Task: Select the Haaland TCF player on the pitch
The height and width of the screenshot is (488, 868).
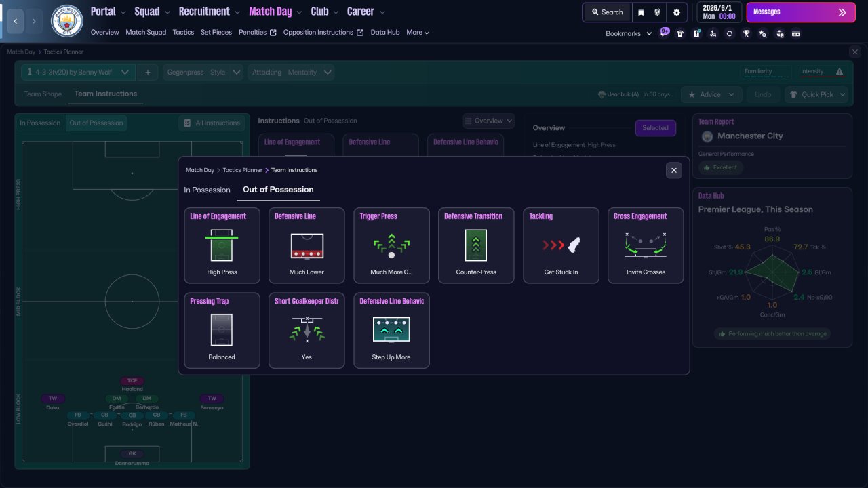Action: 132,384
